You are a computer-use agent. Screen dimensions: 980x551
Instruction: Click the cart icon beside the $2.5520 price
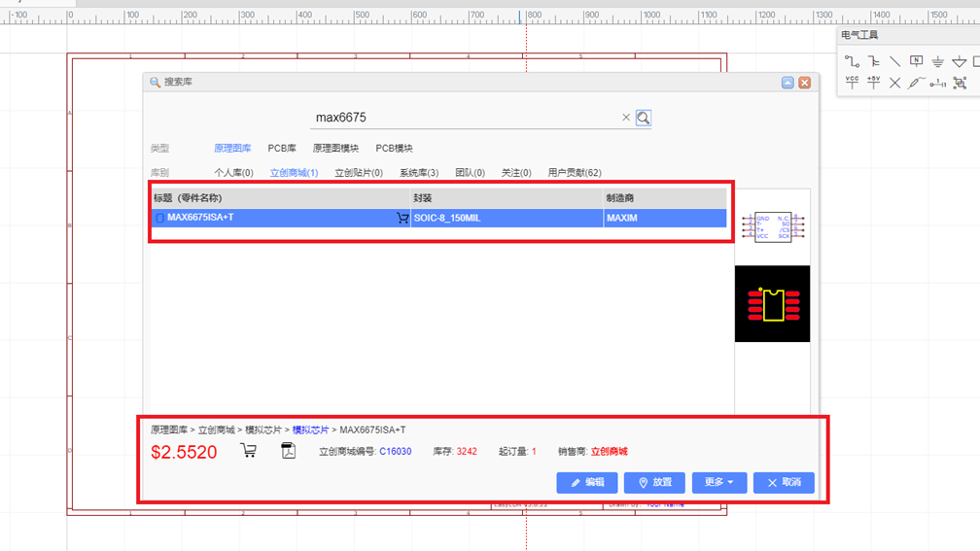click(249, 451)
